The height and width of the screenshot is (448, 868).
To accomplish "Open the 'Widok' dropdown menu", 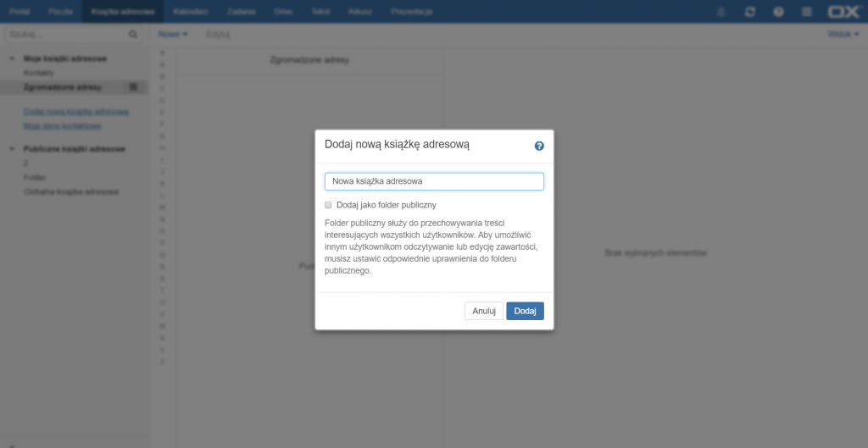I will click(x=842, y=34).
